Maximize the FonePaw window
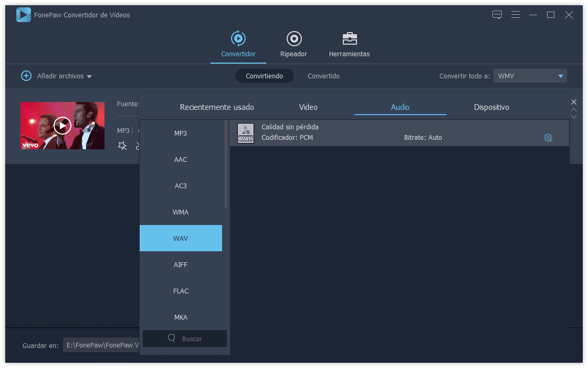 551,15
